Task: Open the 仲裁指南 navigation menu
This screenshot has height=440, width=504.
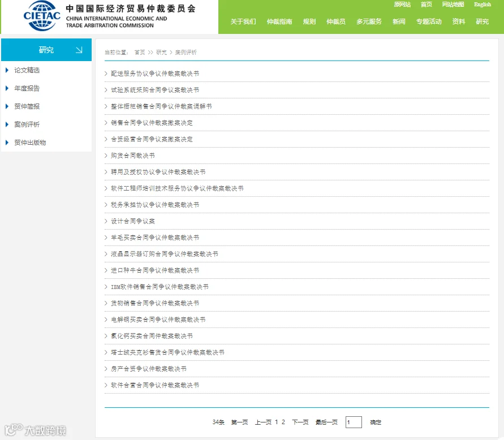Action: [x=279, y=21]
